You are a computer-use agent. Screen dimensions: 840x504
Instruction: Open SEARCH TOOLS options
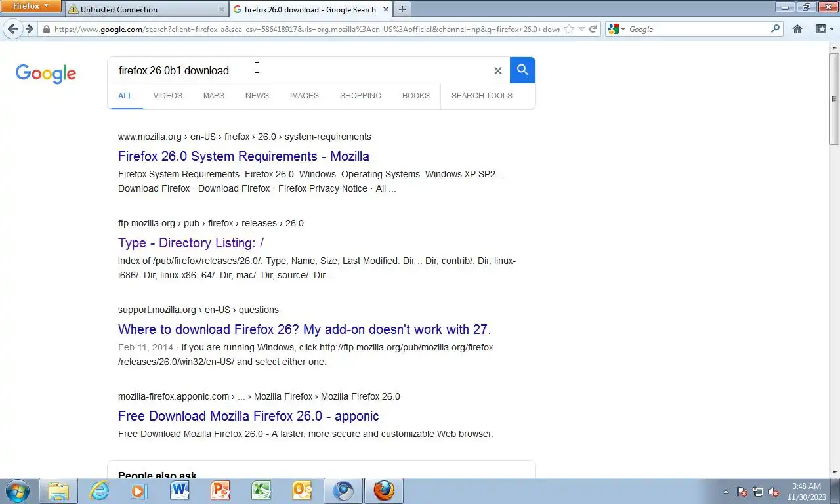pos(482,96)
